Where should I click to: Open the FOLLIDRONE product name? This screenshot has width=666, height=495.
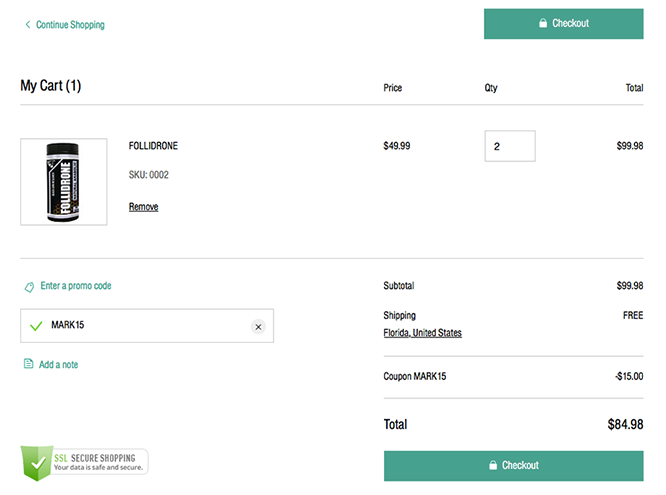pyautogui.click(x=153, y=146)
